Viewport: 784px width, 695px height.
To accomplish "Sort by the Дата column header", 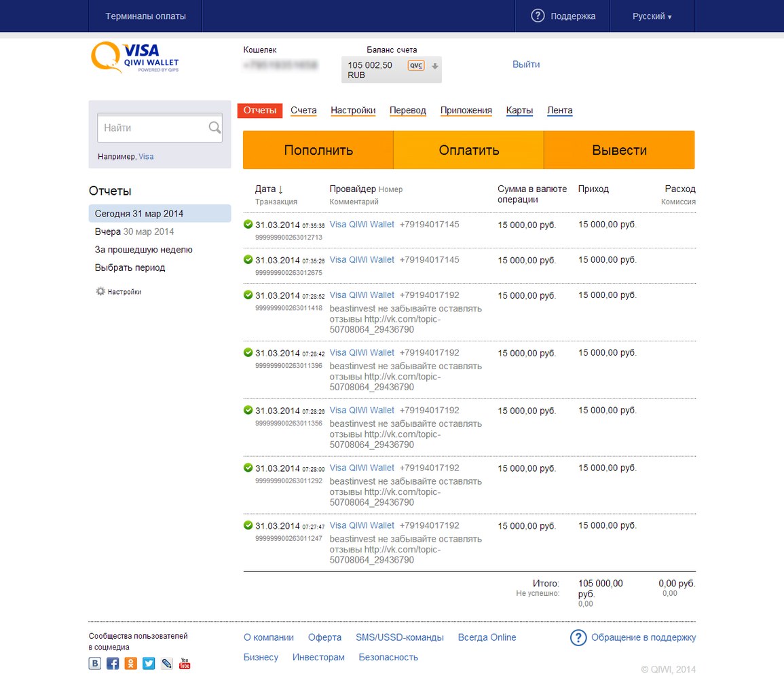I will (269, 189).
